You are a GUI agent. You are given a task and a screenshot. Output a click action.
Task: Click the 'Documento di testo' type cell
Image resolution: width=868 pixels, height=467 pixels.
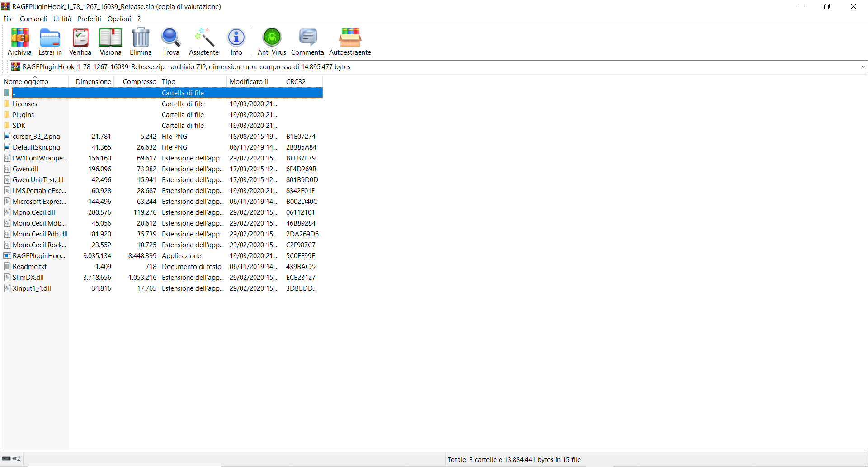(x=192, y=267)
